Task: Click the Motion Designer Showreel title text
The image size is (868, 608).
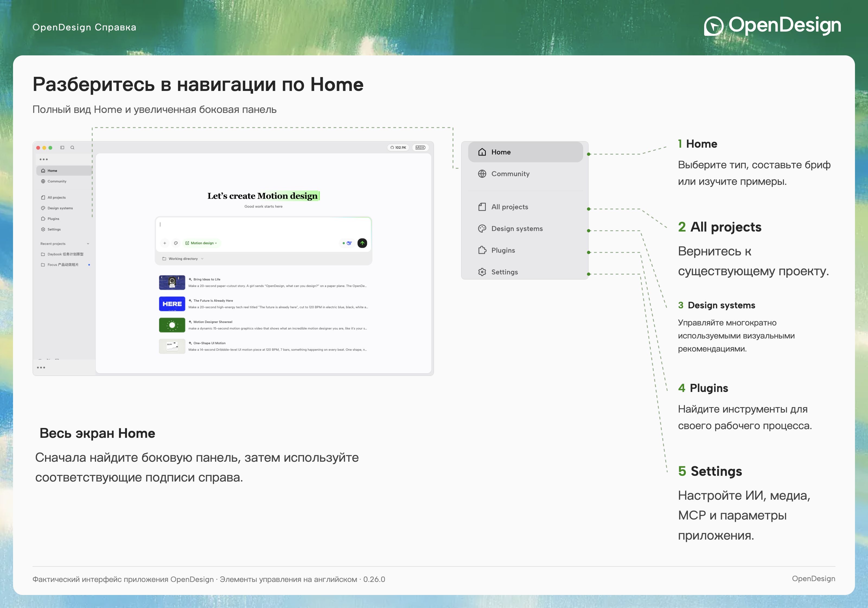Action: pos(213,322)
